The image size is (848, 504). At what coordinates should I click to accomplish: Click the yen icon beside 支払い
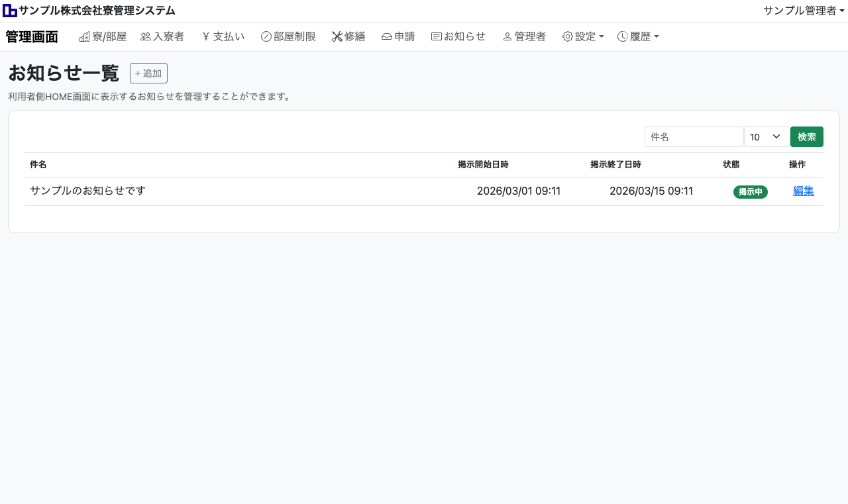[x=206, y=37]
